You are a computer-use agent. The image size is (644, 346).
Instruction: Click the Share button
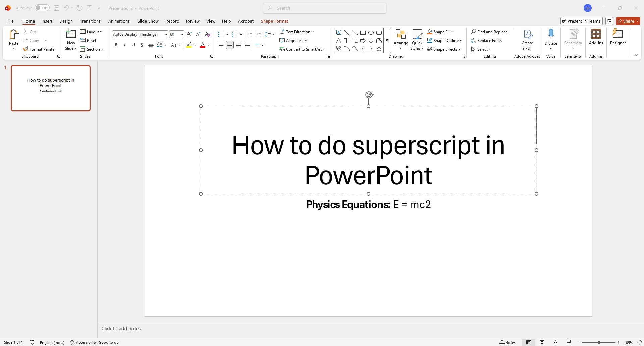point(628,21)
